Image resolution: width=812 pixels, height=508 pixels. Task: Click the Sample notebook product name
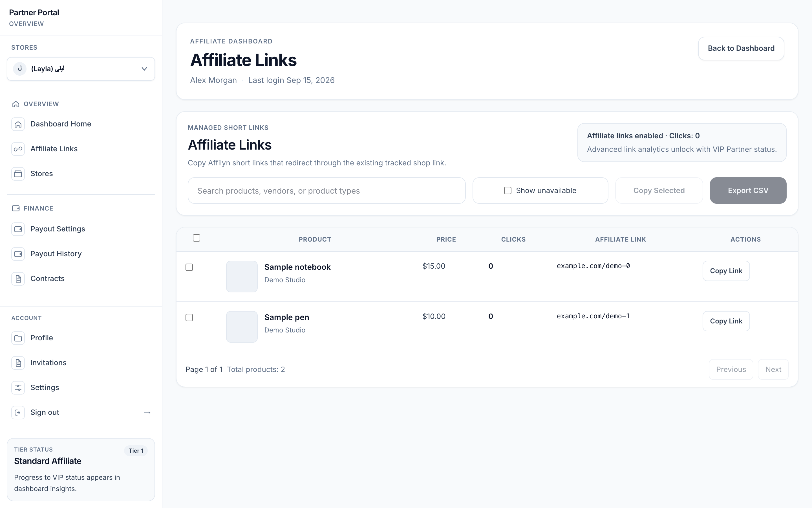point(297,267)
